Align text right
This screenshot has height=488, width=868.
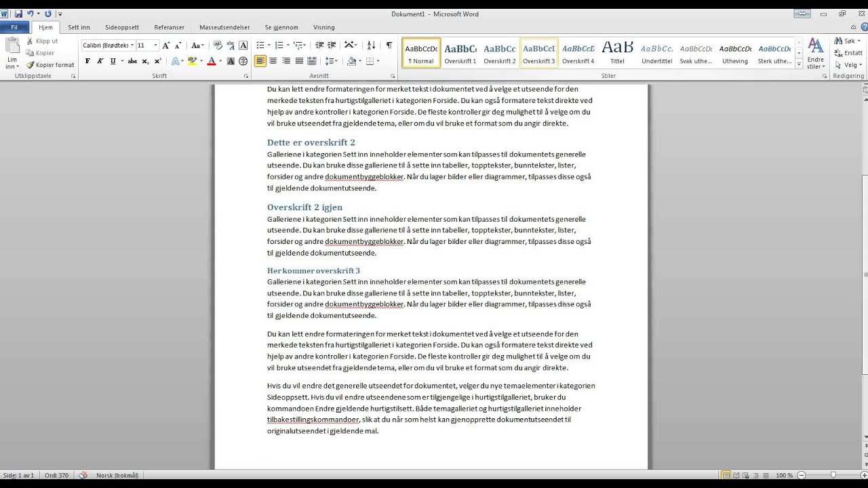[x=286, y=61]
